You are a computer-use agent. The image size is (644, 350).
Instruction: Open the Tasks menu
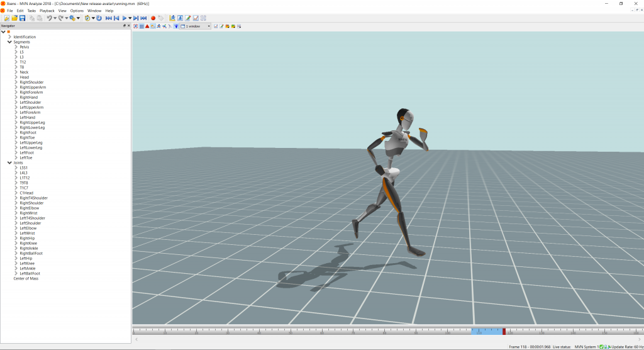[x=31, y=11]
